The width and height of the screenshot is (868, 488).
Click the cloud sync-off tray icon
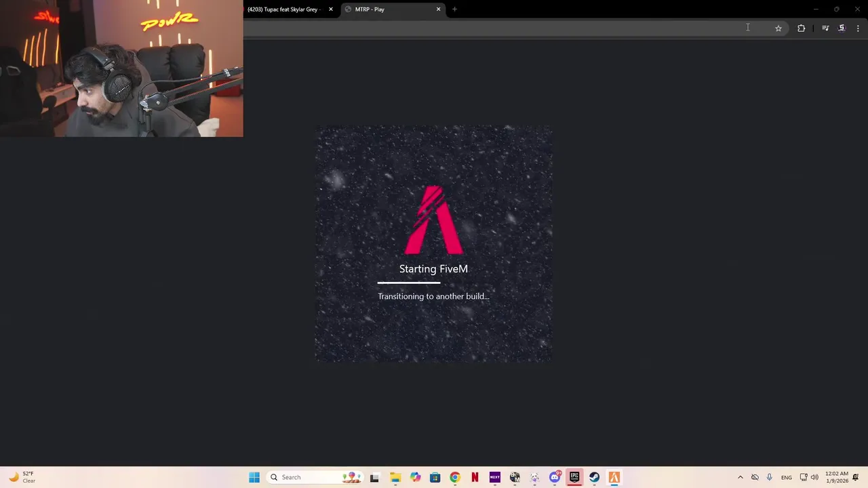755,477
